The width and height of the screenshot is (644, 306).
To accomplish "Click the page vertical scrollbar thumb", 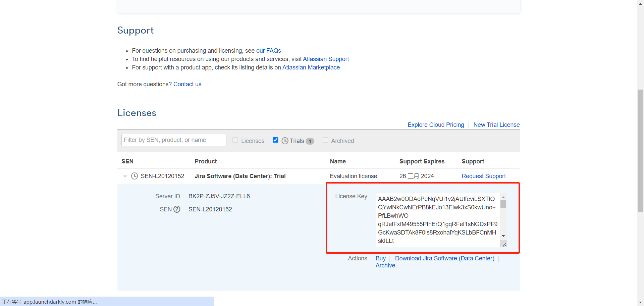I will (x=641, y=151).
